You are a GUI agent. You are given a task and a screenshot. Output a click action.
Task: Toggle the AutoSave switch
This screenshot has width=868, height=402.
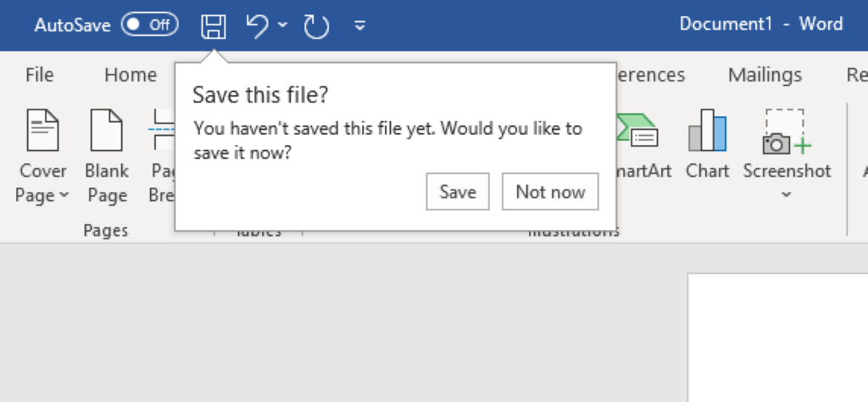pyautogui.click(x=150, y=25)
